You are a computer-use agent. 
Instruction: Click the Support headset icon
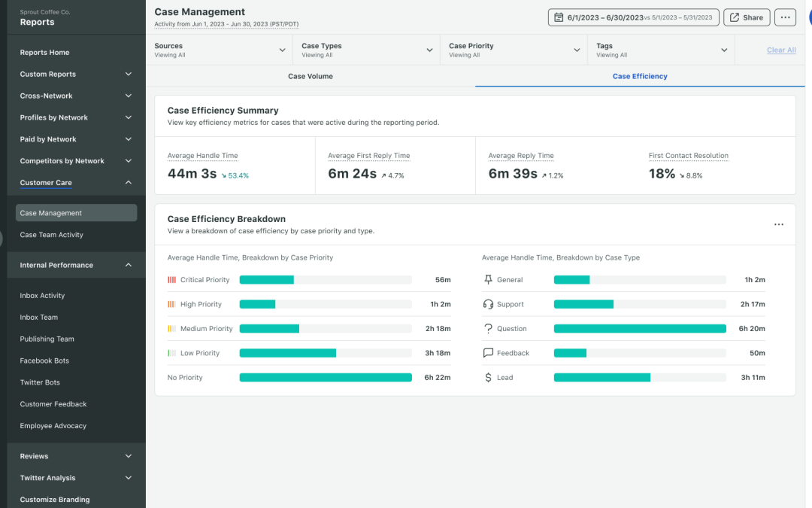coord(488,304)
